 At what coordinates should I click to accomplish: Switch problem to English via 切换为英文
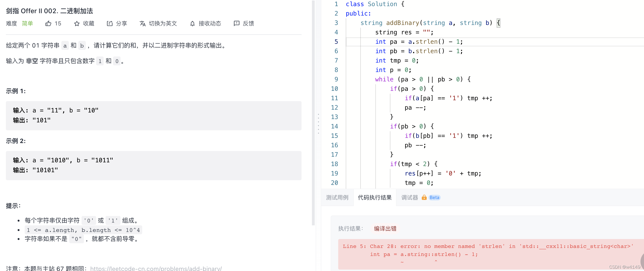click(x=163, y=24)
